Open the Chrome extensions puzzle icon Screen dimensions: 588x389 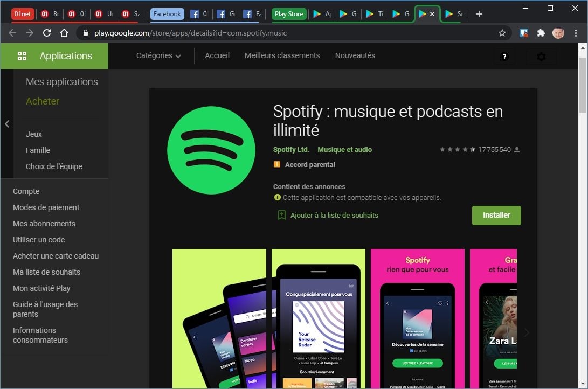click(x=541, y=33)
